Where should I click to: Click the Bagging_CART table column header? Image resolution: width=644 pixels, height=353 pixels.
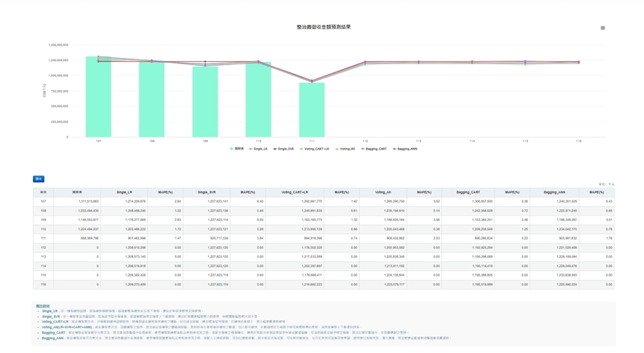point(468,192)
